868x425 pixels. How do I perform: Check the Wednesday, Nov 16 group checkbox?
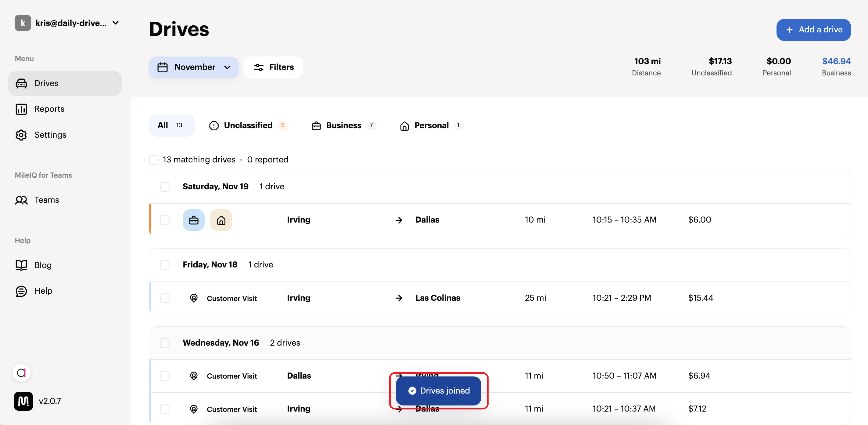(x=164, y=343)
